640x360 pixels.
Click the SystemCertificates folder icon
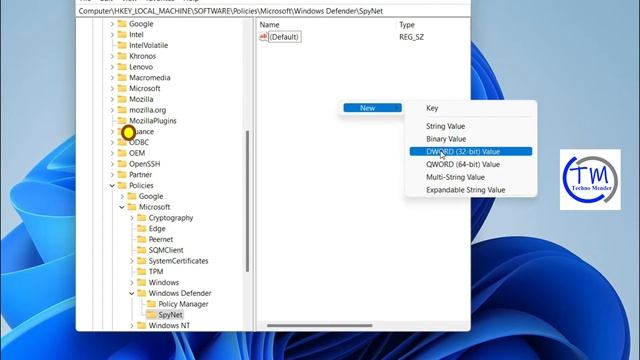click(x=142, y=261)
